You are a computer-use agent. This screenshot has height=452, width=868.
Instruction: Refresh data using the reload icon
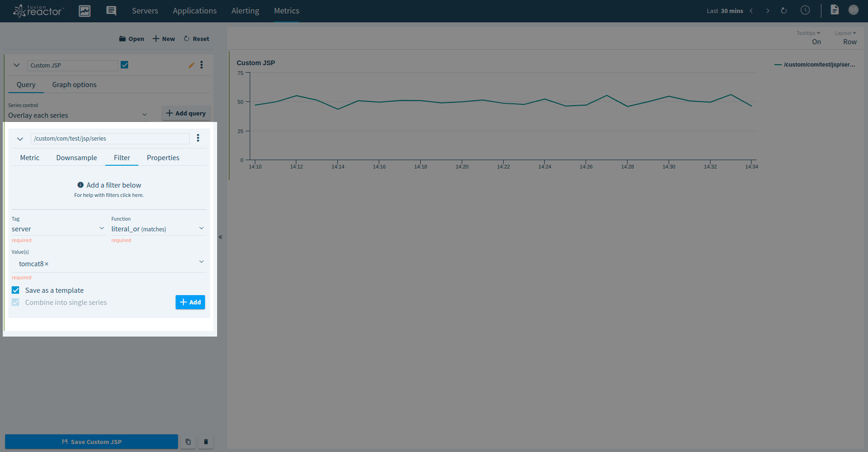point(784,10)
